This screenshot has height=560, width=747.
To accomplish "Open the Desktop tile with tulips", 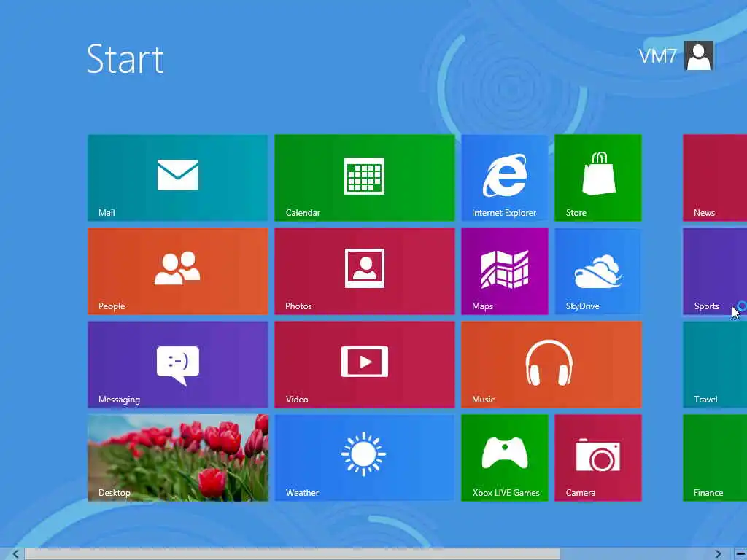I will point(178,458).
